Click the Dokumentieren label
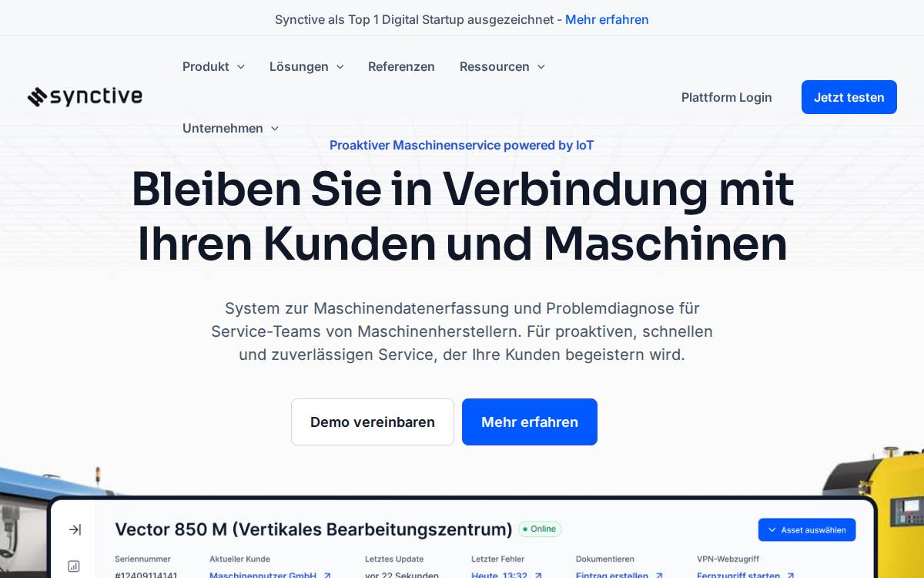 [605, 559]
